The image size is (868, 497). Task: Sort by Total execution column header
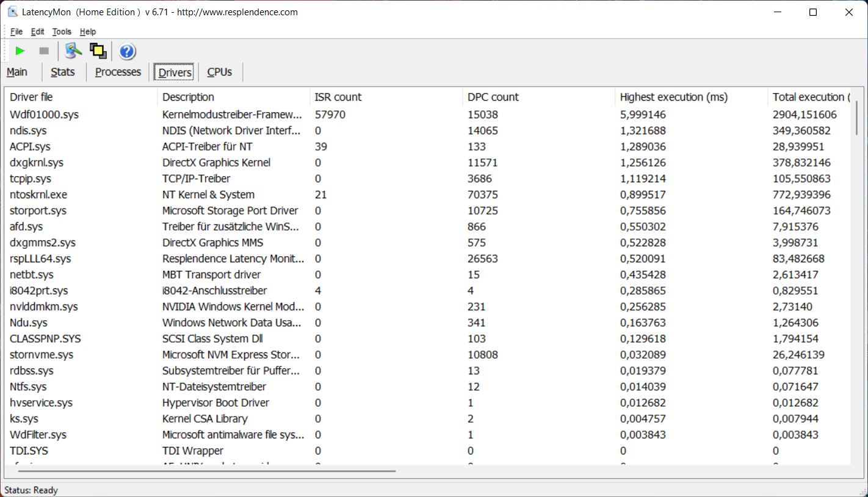tap(809, 97)
